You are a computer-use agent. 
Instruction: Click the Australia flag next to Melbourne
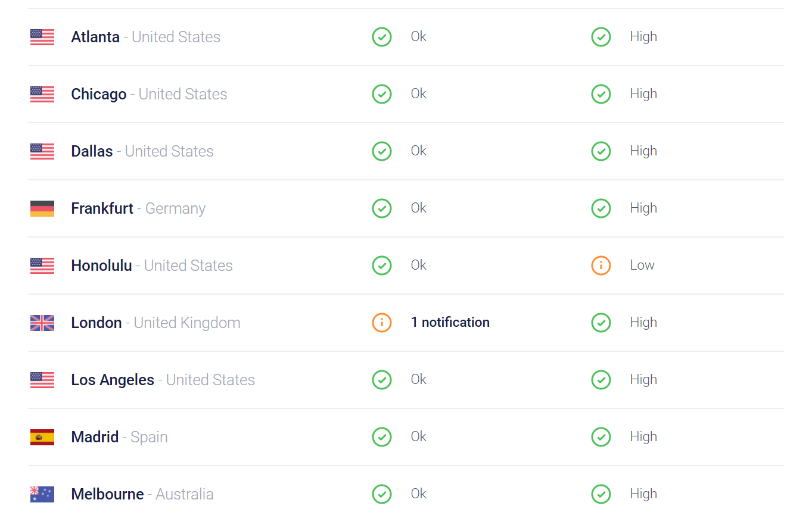pyautogui.click(x=42, y=494)
